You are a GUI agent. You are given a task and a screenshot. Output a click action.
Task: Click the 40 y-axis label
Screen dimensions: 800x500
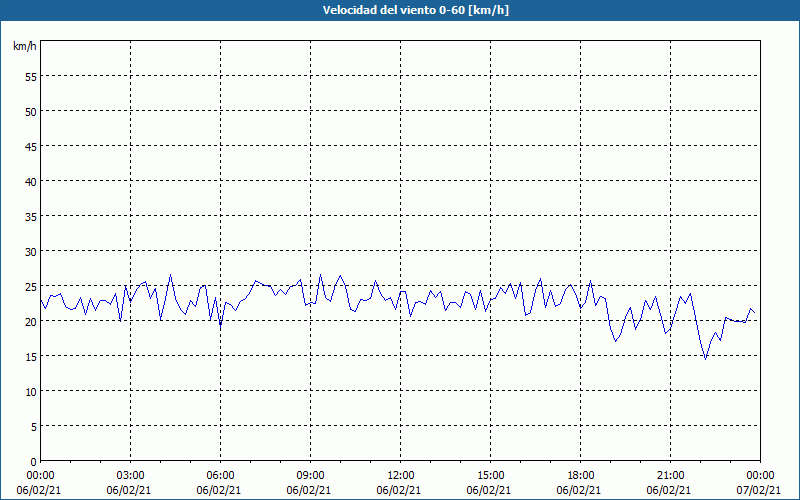pyautogui.click(x=31, y=182)
